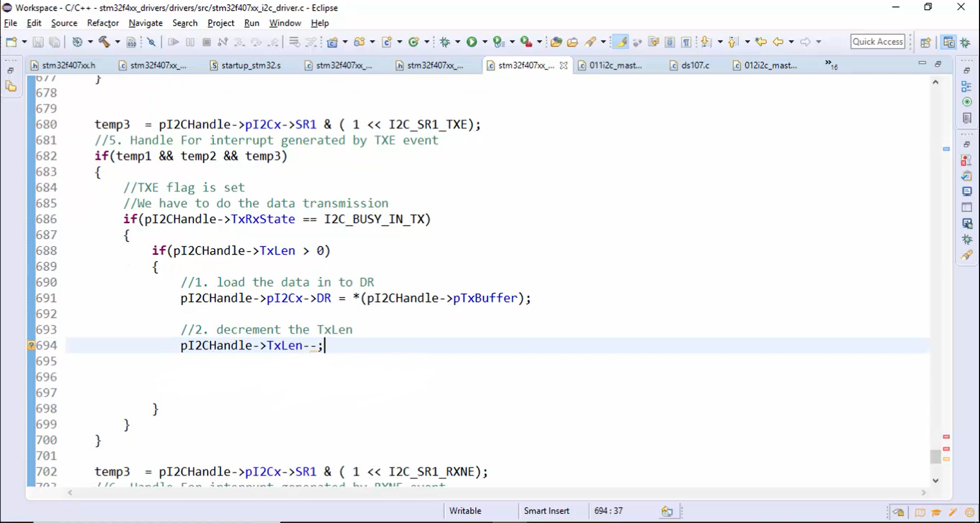Click the Terminate stop icon
Image resolution: width=980 pixels, height=523 pixels.
coord(206,42)
